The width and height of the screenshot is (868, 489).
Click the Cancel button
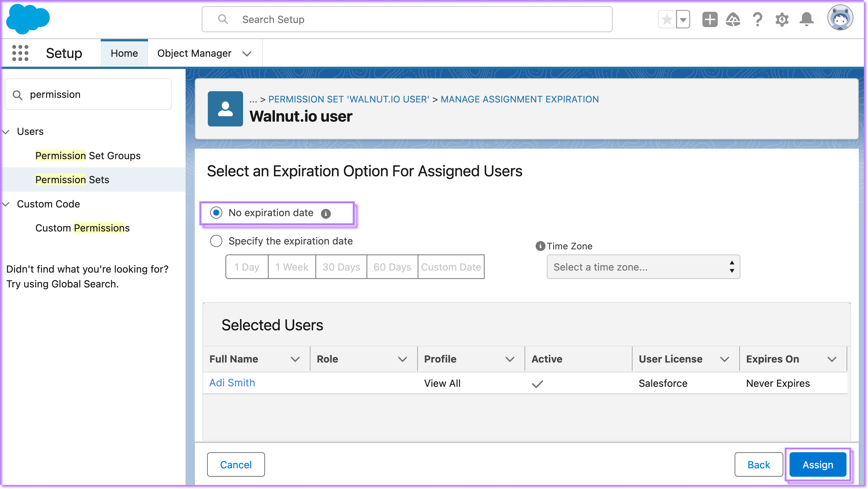pos(236,465)
